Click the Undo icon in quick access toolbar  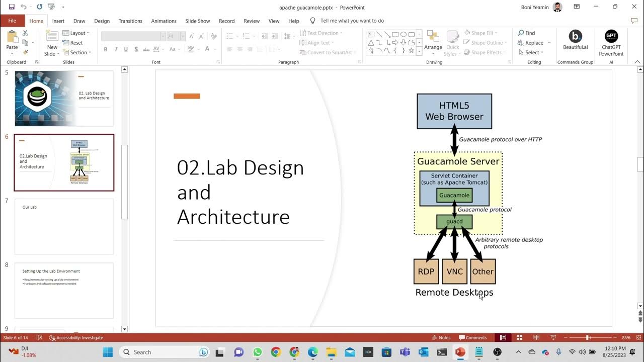23,7
